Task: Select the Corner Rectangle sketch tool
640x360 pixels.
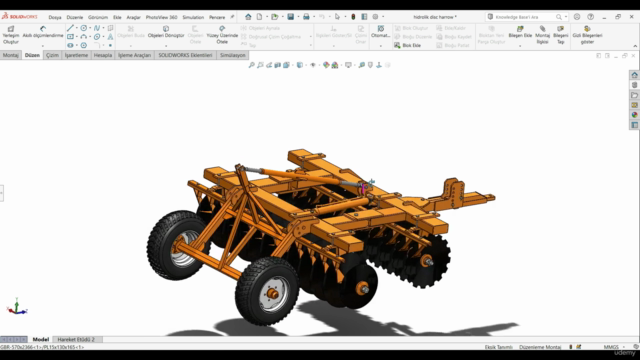Action: tap(70, 37)
